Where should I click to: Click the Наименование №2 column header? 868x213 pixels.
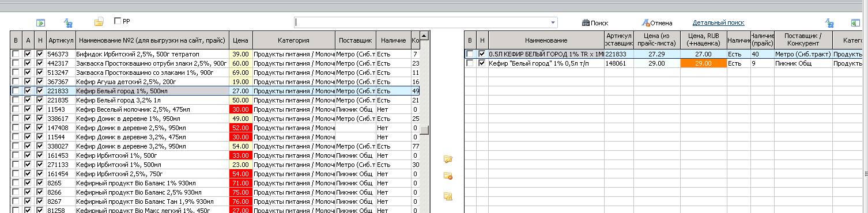click(x=152, y=40)
